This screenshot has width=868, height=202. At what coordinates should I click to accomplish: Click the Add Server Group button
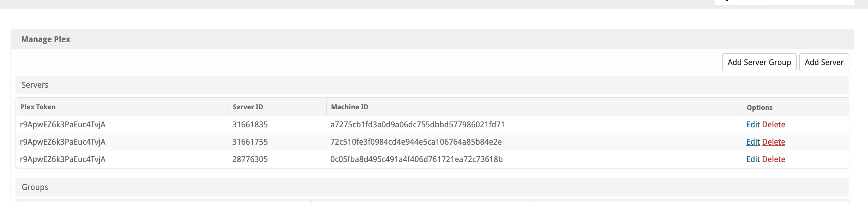(x=759, y=62)
